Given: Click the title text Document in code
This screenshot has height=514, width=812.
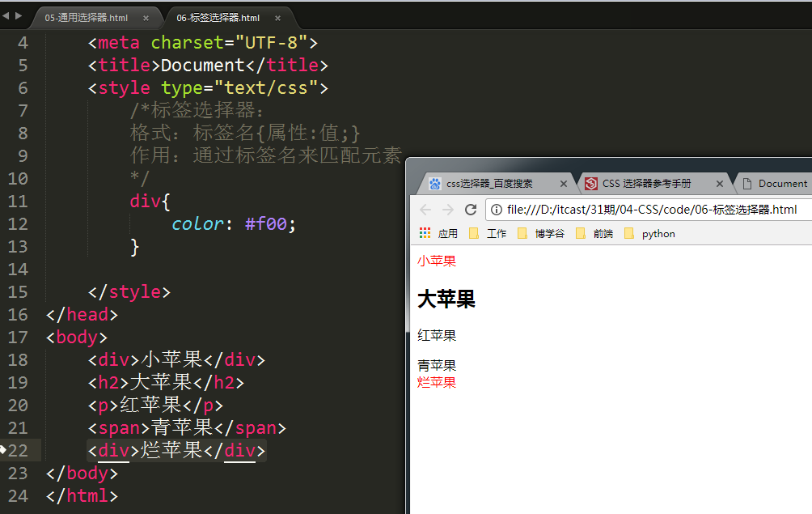Looking at the screenshot, I should click(x=202, y=66).
